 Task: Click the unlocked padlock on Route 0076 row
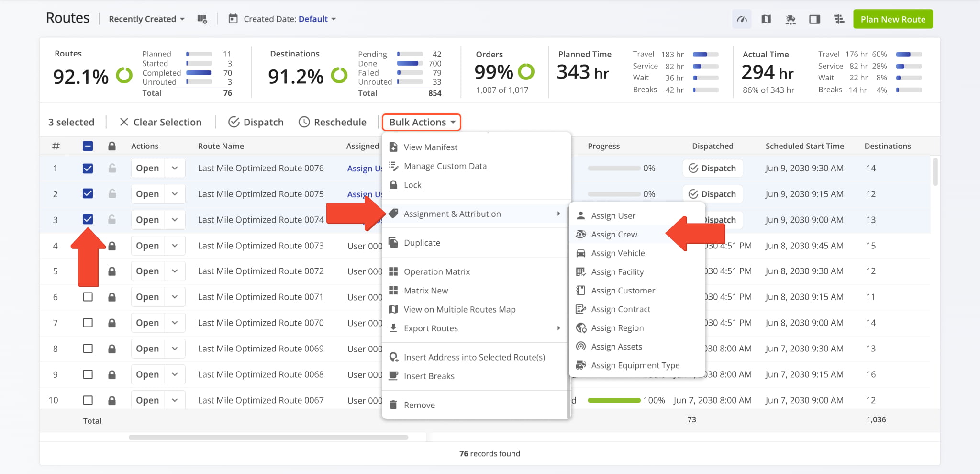tap(112, 168)
